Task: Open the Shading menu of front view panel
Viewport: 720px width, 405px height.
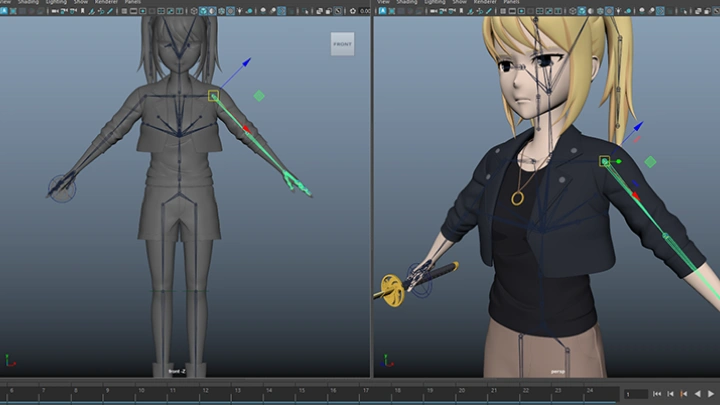Action: pyautogui.click(x=28, y=2)
